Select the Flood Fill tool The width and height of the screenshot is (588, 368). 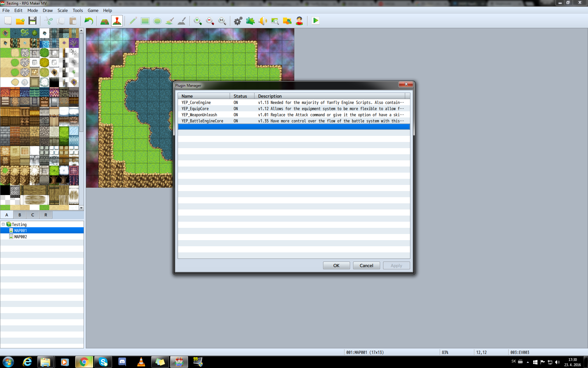tap(169, 21)
